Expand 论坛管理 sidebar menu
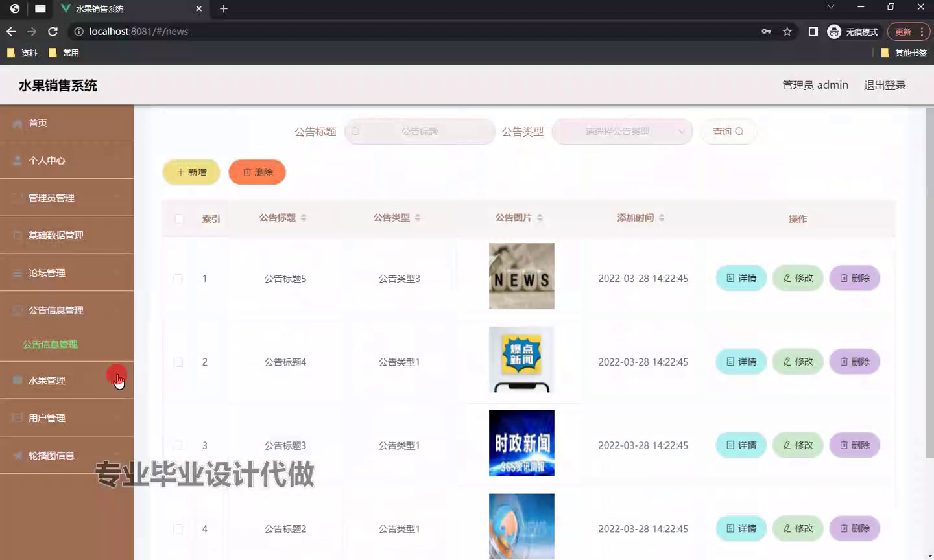This screenshot has height=560, width=934. [x=67, y=273]
